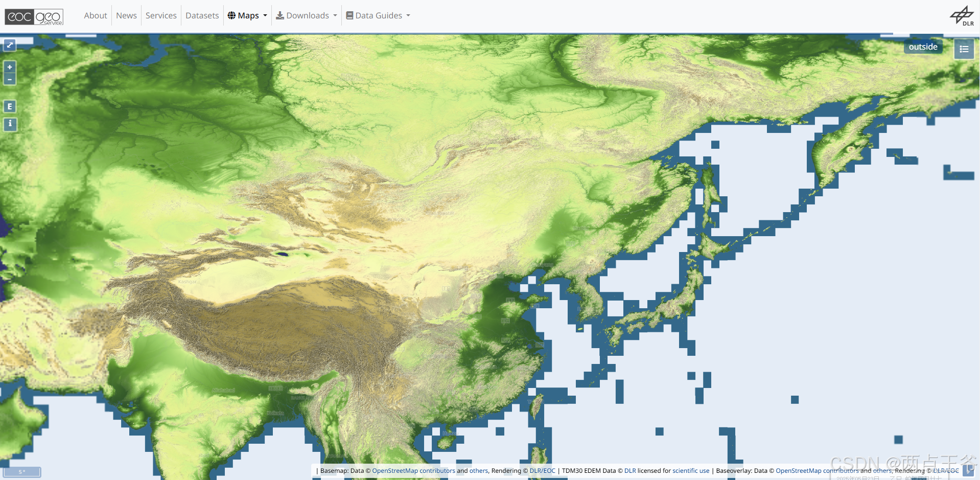Toggle full-screen map view
The image size is (980, 480).
click(x=10, y=45)
